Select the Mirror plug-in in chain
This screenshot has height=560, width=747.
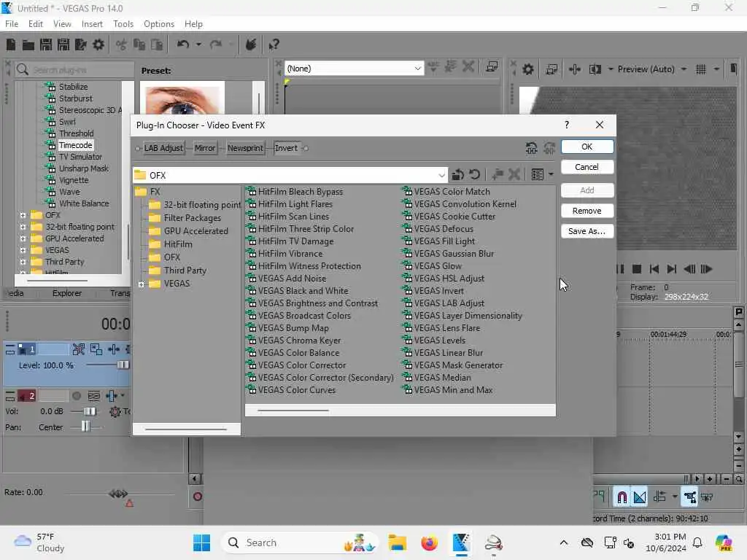pos(205,148)
